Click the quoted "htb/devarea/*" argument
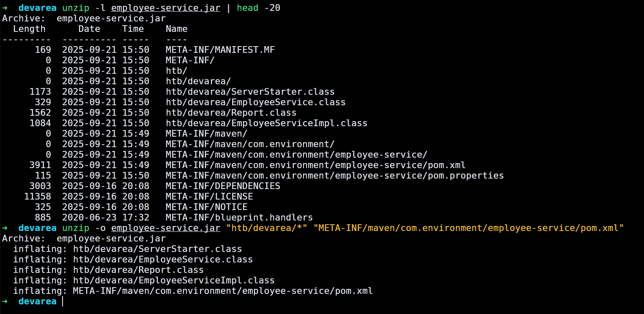This screenshot has height=314, width=644. (x=267, y=228)
